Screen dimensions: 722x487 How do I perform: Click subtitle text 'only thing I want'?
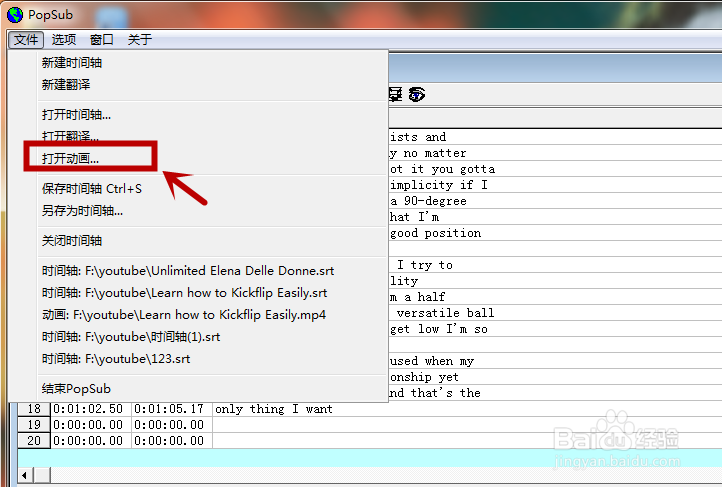click(x=274, y=409)
